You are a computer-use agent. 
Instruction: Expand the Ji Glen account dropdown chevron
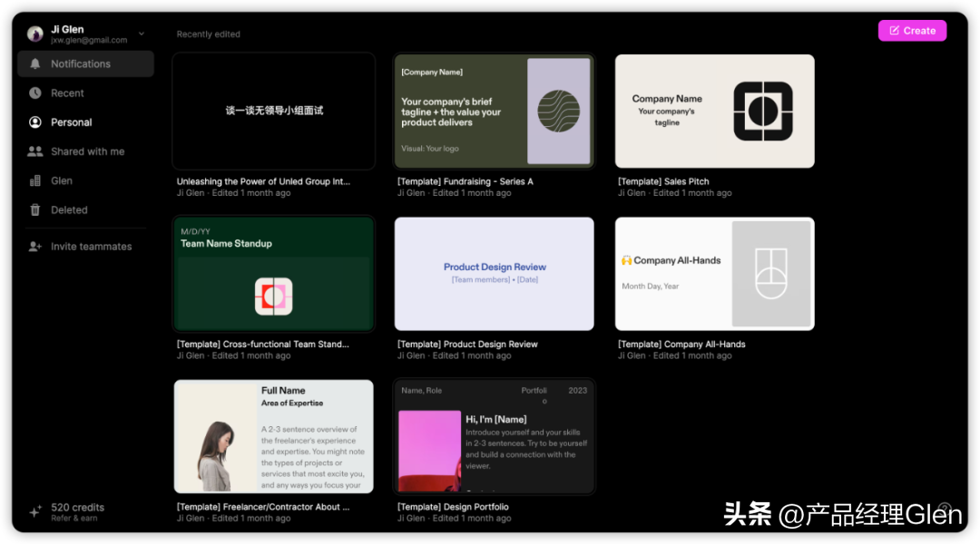142,34
